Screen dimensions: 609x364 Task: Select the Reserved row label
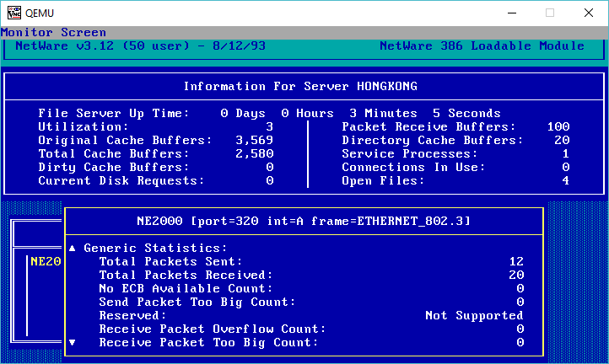[x=132, y=315]
